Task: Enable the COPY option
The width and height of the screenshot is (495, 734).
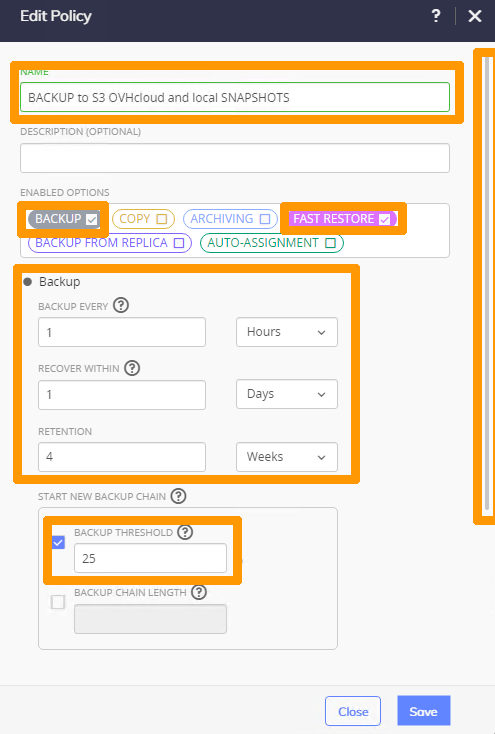Action: [x=162, y=219]
